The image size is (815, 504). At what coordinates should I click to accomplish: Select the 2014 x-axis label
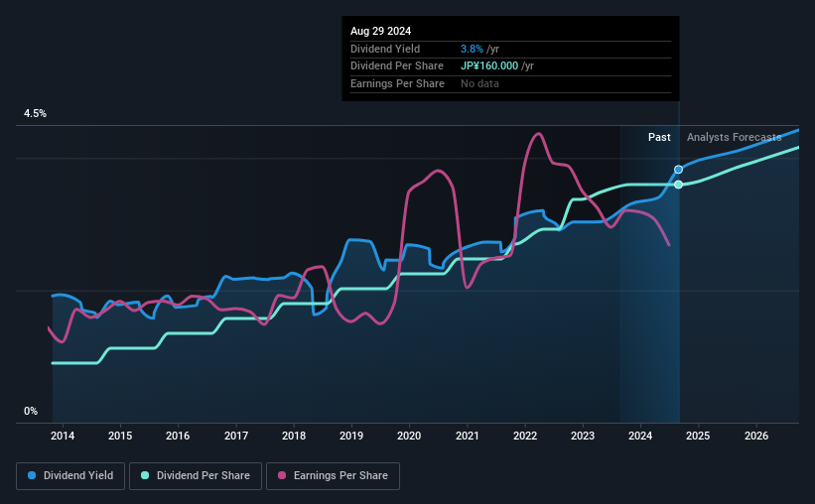pyautogui.click(x=63, y=436)
